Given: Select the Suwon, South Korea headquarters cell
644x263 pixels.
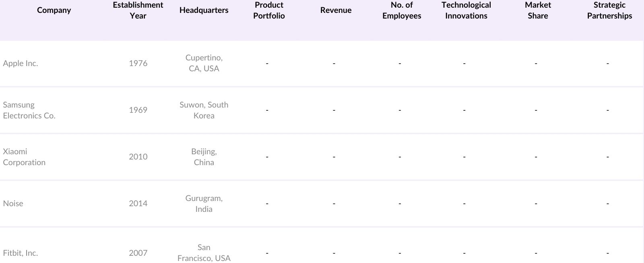Looking at the screenshot, I should click(204, 110).
